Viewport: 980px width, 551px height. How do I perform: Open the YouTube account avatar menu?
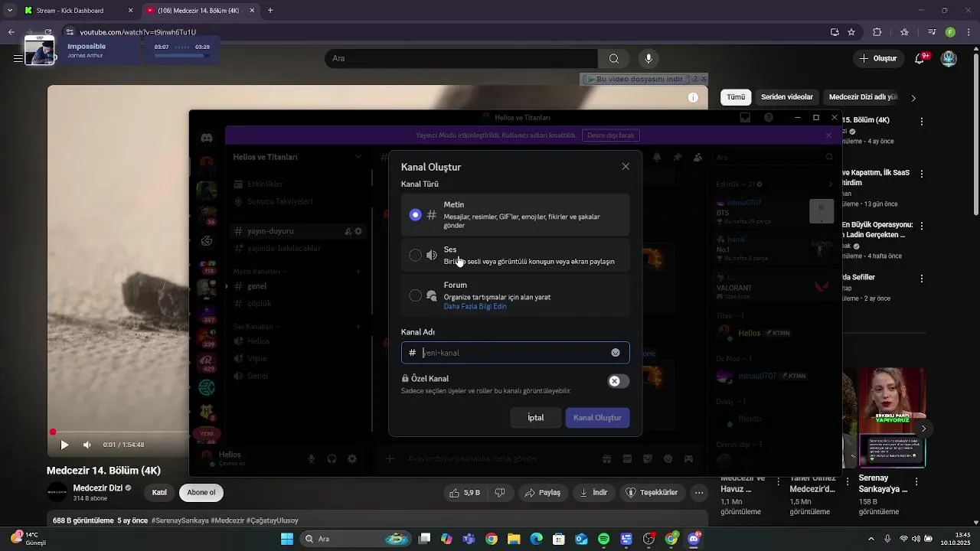coord(949,59)
